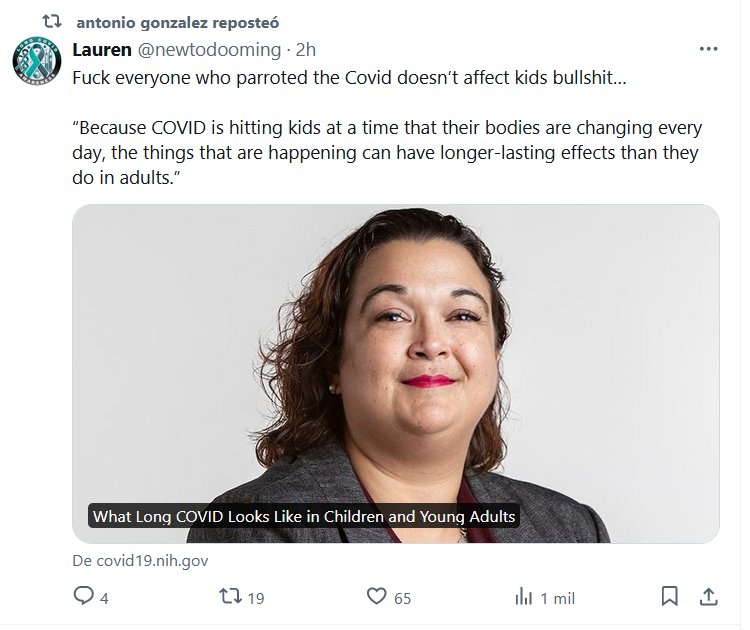Open the article preview image card
The image size is (750, 630).
click(396, 374)
